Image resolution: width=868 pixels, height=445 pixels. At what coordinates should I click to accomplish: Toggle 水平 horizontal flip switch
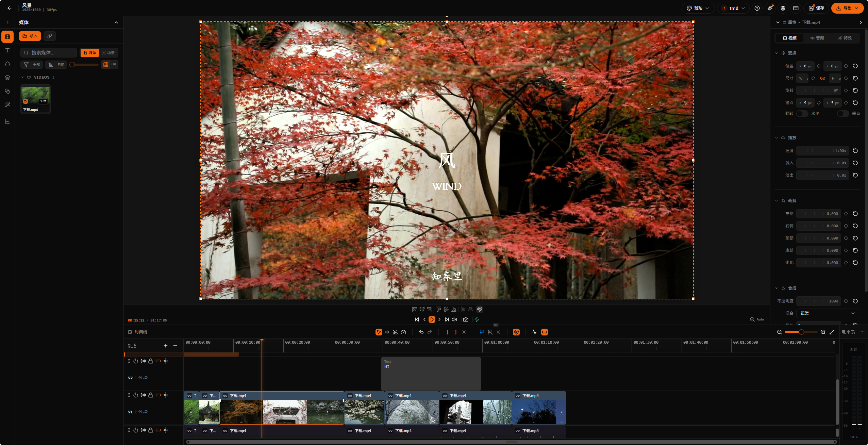tap(802, 114)
